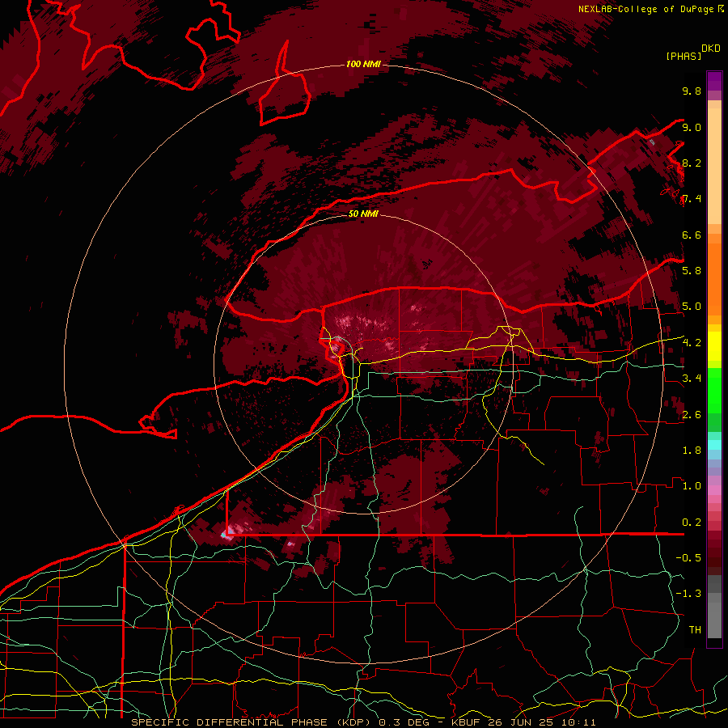This screenshot has width=728, height=728.
Task: Click the 4.2 legend value
Action: [x=692, y=343]
